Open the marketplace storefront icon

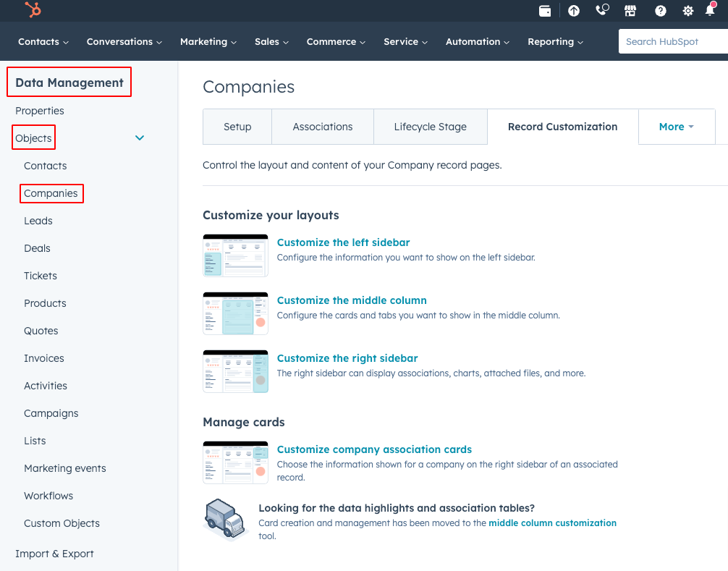coord(630,11)
